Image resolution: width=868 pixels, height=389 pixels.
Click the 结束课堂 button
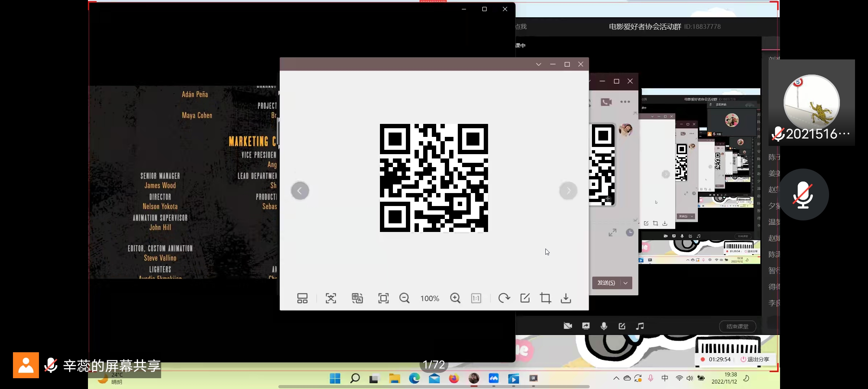pos(737,326)
